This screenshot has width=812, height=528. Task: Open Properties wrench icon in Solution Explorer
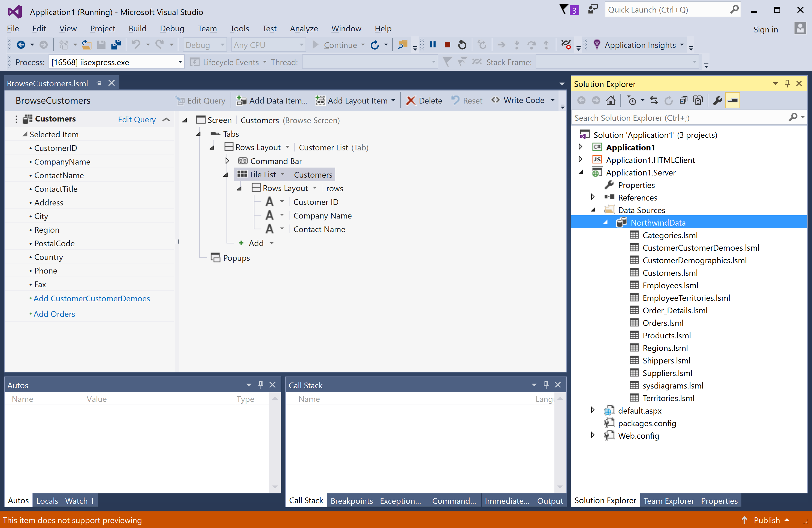click(x=717, y=100)
